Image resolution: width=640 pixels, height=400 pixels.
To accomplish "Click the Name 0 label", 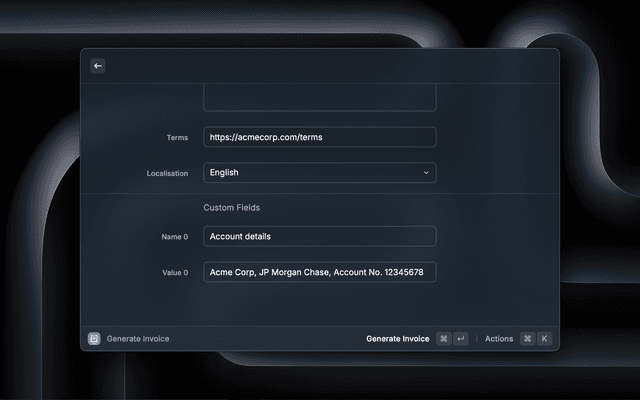I will (x=174, y=237).
